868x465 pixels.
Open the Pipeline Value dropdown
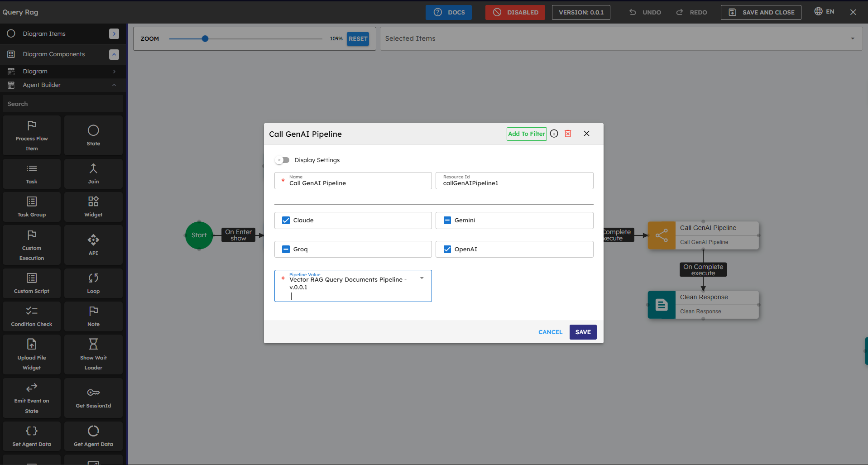click(x=422, y=278)
